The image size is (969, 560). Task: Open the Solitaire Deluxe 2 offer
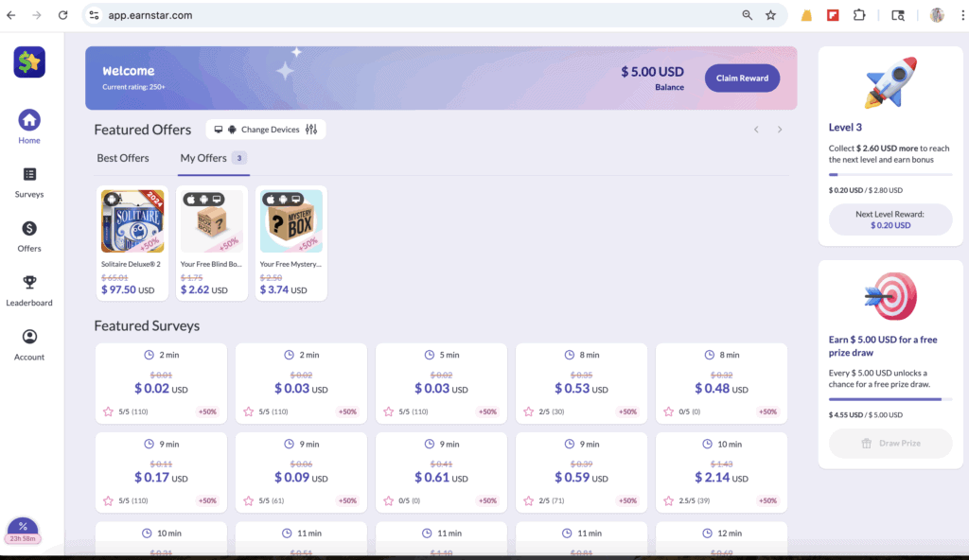coord(132,243)
